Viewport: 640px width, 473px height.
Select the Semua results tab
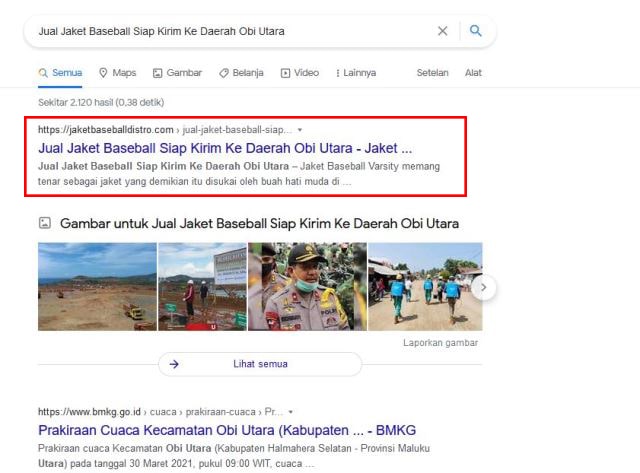click(61, 73)
